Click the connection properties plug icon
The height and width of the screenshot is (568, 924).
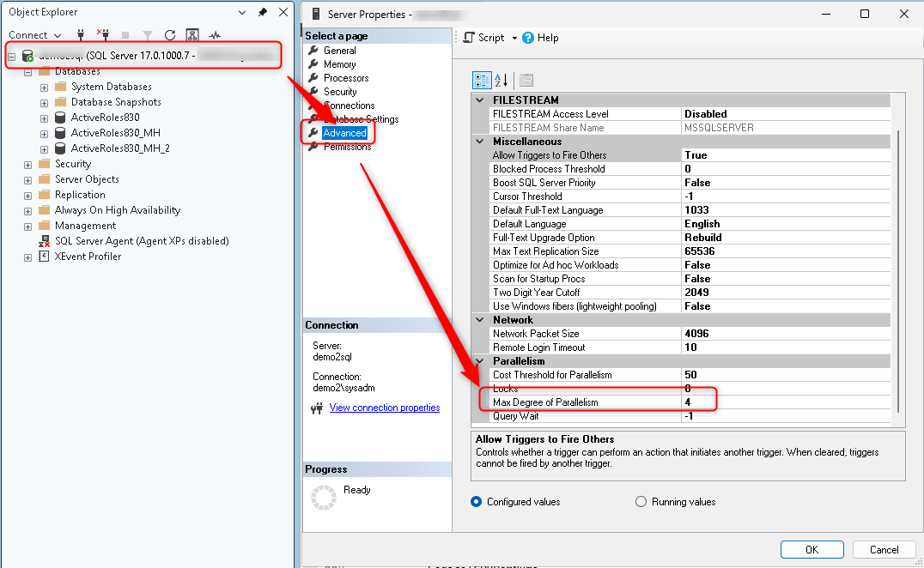coord(317,408)
